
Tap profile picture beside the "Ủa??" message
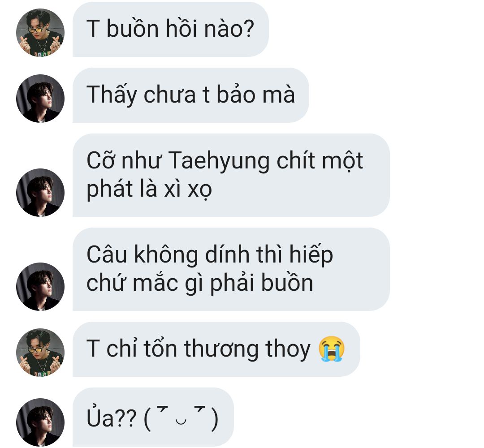[40, 422]
